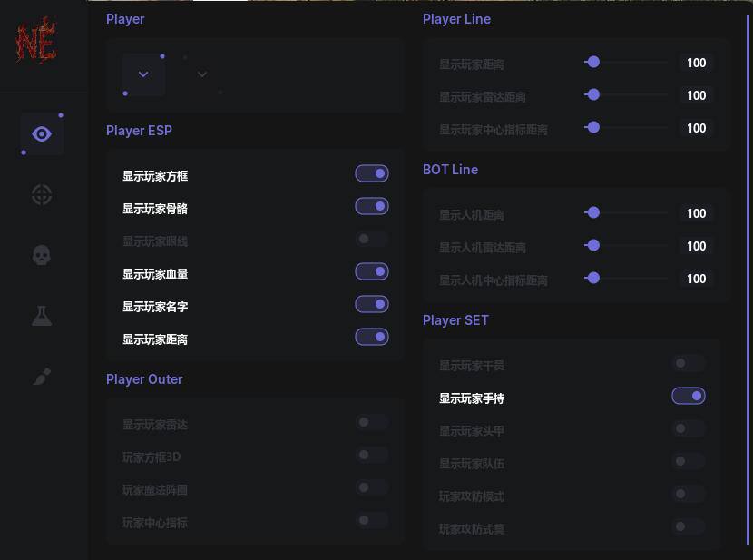Click the 100 value box for 显示玩家中心指标距离

(x=696, y=128)
